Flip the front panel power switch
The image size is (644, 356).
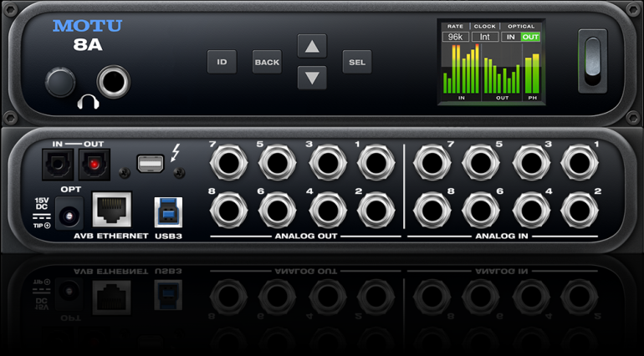(x=592, y=61)
